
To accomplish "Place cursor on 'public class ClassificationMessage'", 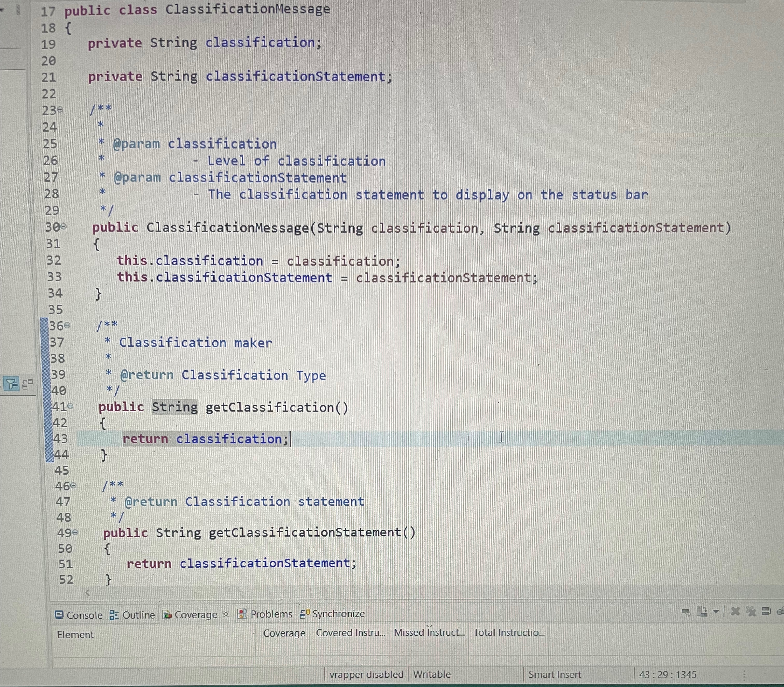I will pyautogui.click(x=197, y=9).
